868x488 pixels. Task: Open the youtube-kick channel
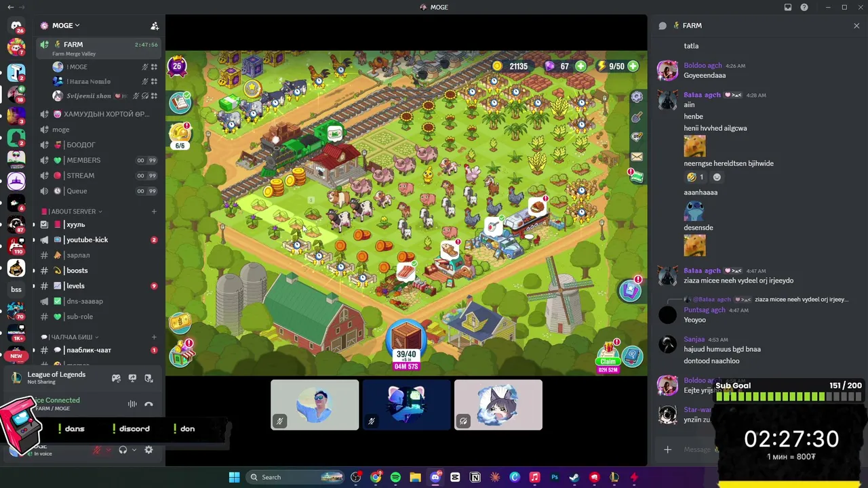click(99, 240)
